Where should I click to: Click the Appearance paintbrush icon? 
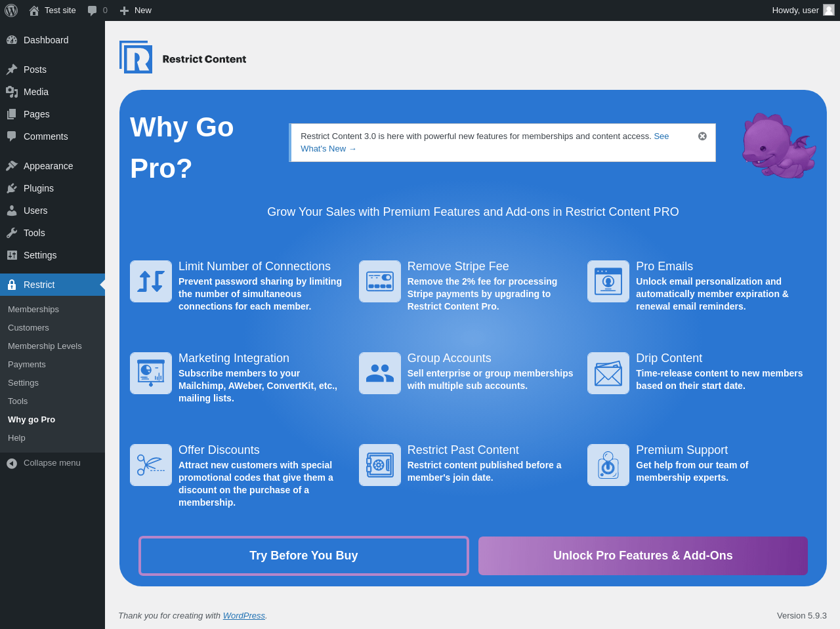click(12, 166)
